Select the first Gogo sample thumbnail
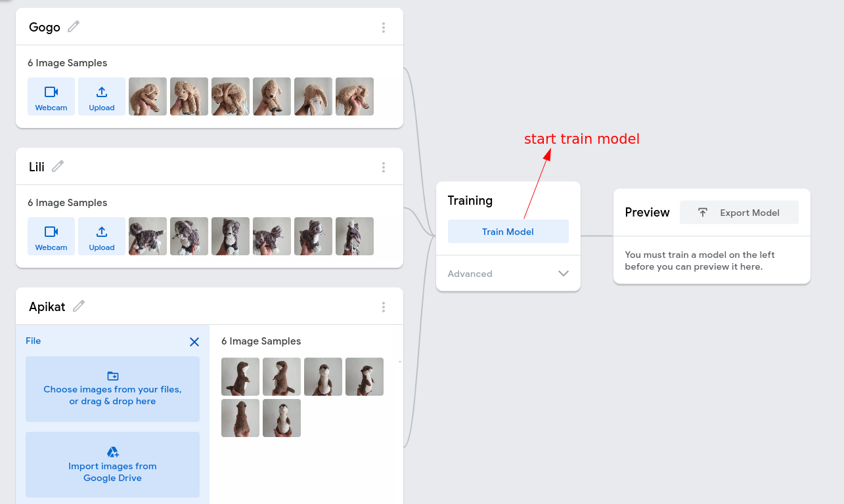The height and width of the screenshot is (504, 844). 148,96
